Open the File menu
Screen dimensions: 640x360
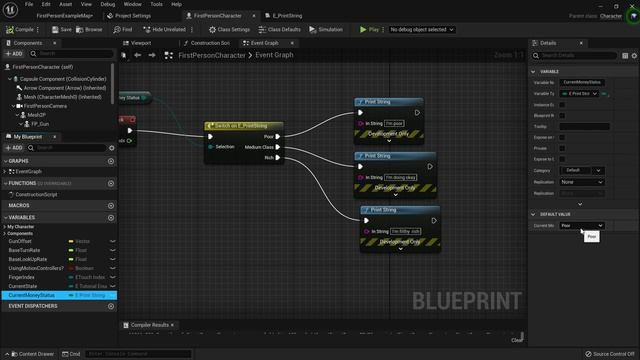[29, 4]
